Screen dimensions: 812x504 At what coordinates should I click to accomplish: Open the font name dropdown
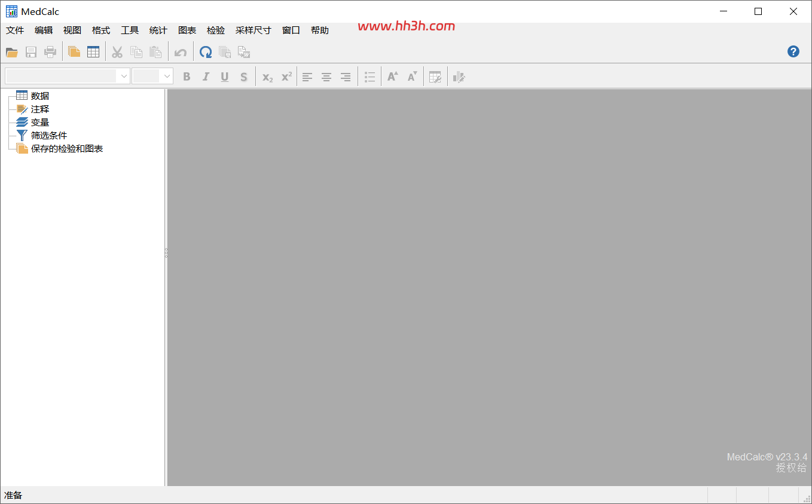(68, 76)
